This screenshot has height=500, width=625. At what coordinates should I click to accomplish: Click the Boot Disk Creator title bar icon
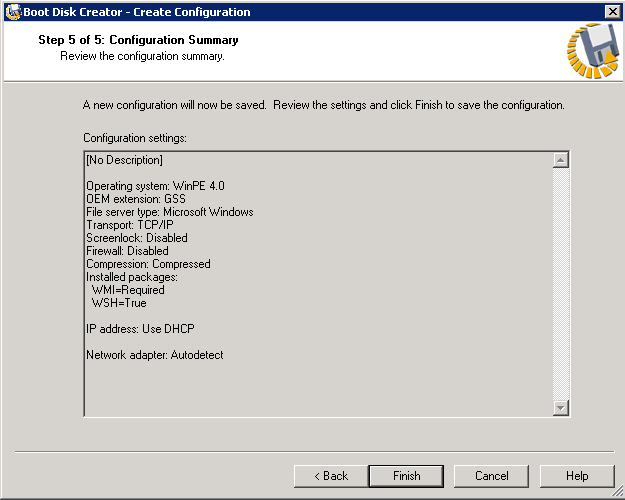pyautogui.click(x=13, y=12)
